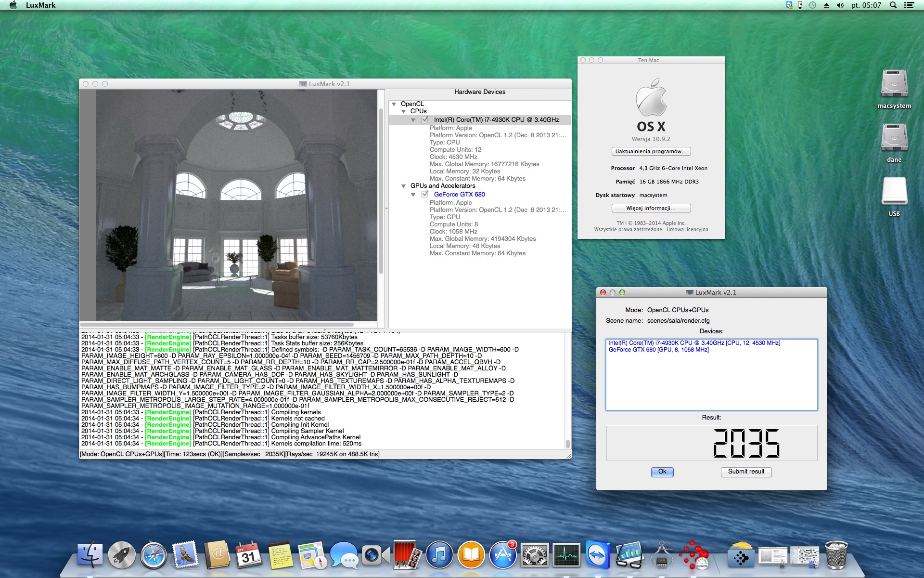Collapse the CPUs tree node
This screenshot has height=578, width=924.
404,111
